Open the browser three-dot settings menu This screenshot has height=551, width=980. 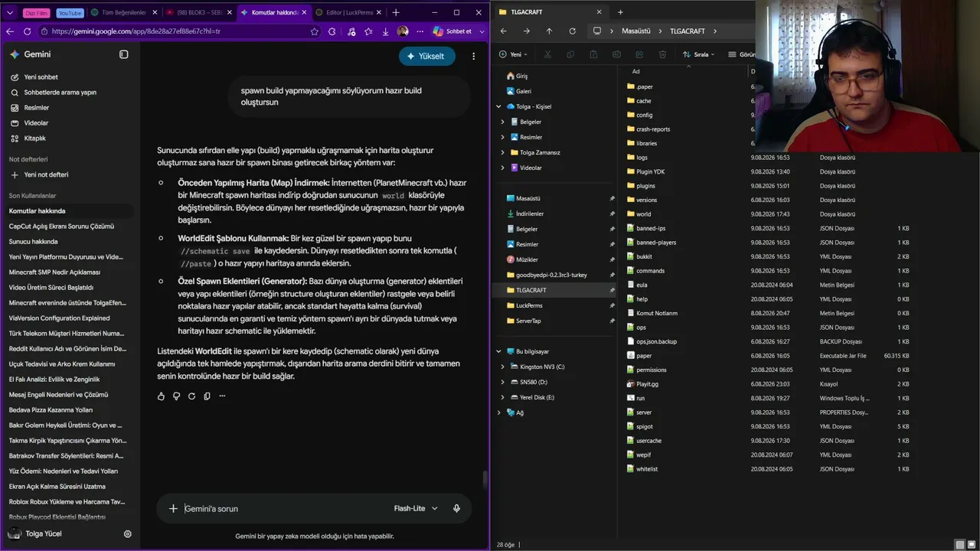(x=419, y=31)
